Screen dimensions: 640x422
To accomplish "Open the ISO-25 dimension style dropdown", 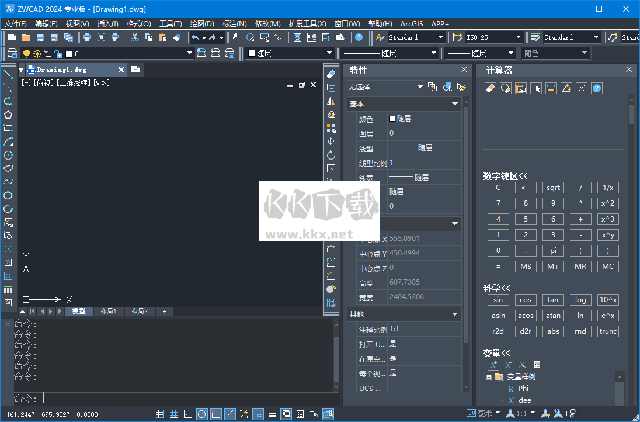I will [518, 38].
